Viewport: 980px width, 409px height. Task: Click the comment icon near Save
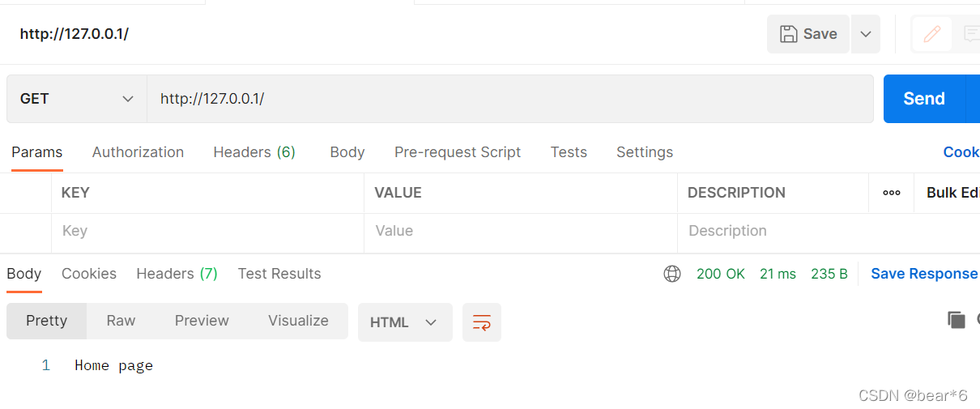click(971, 34)
